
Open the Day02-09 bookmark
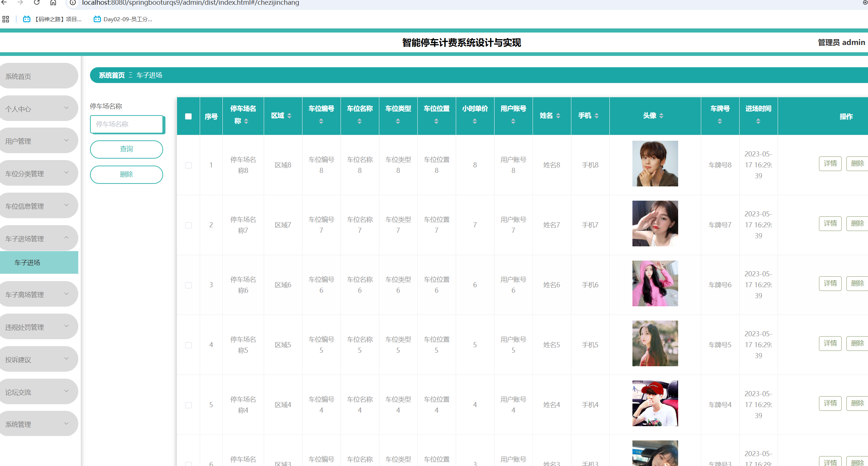coord(123,19)
